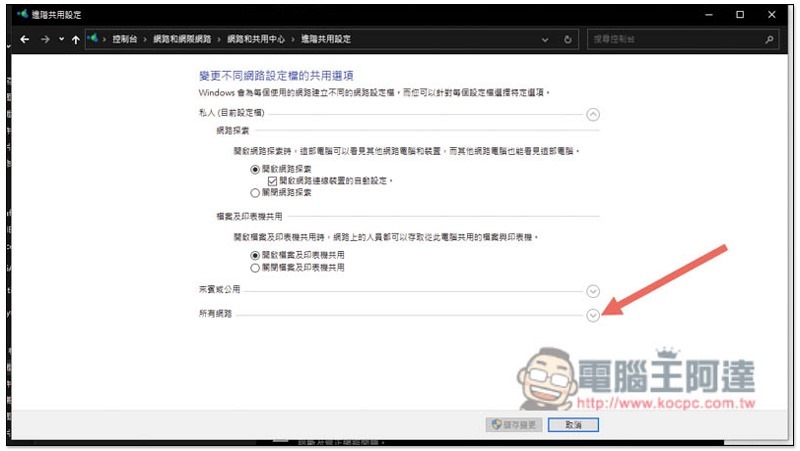Open recent locations dropdown arrow
The height and width of the screenshot is (451, 800).
[61, 39]
